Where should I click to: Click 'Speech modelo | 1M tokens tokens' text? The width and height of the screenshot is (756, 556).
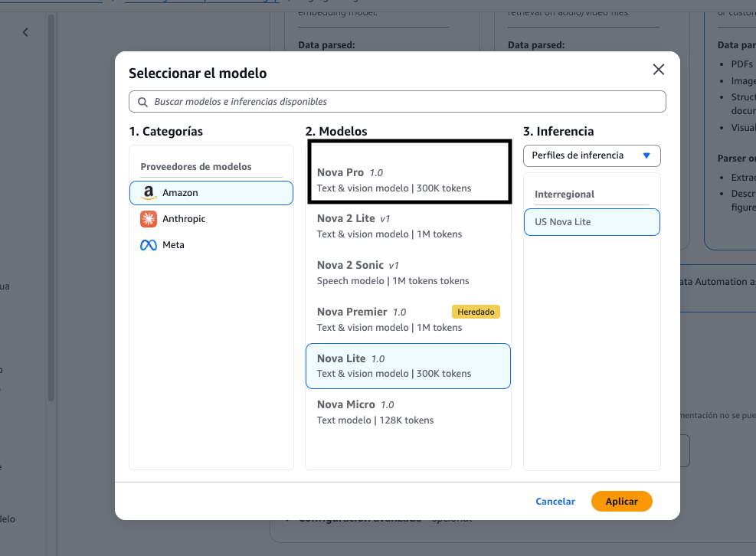pyautogui.click(x=392, y=281)
